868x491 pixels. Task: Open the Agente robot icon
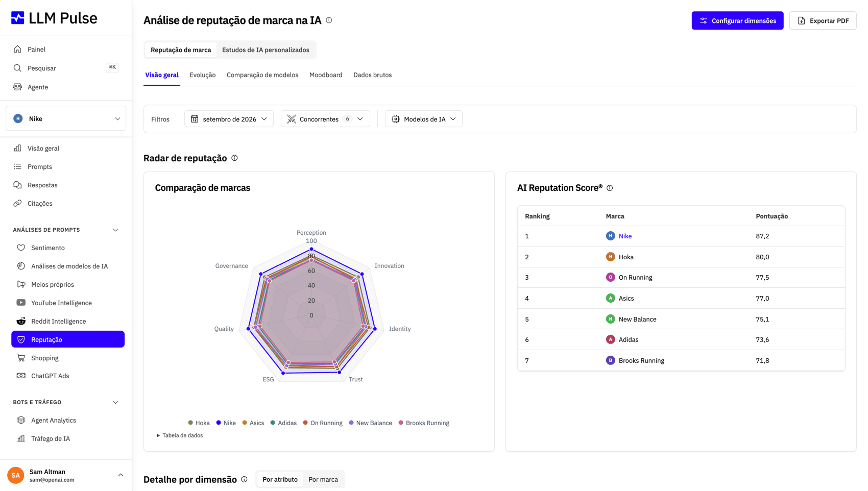[17, 87]
